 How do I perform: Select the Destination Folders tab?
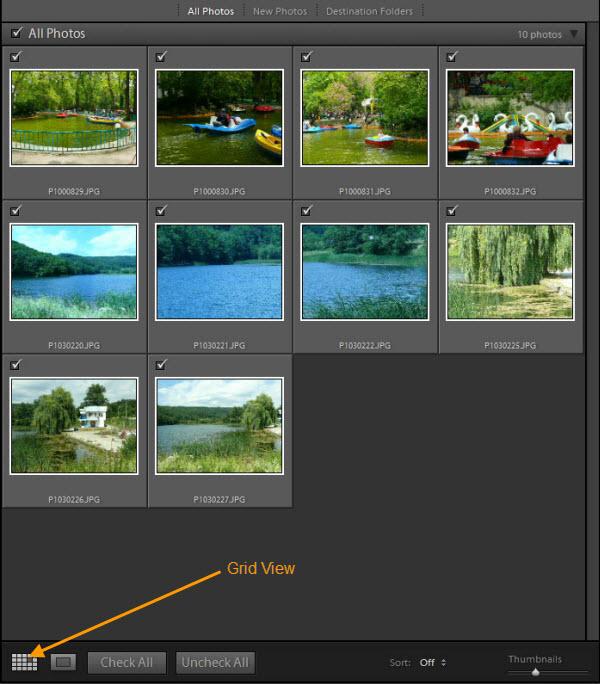(369, 11)
